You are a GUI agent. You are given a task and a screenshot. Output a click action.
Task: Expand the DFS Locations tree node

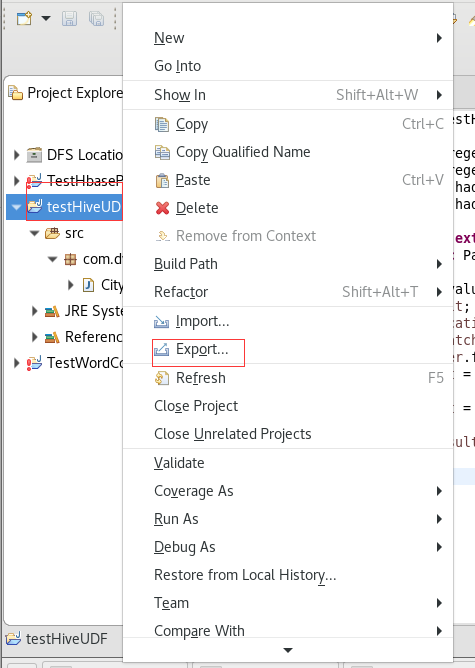pyautogui.click(x=17, y=155)
